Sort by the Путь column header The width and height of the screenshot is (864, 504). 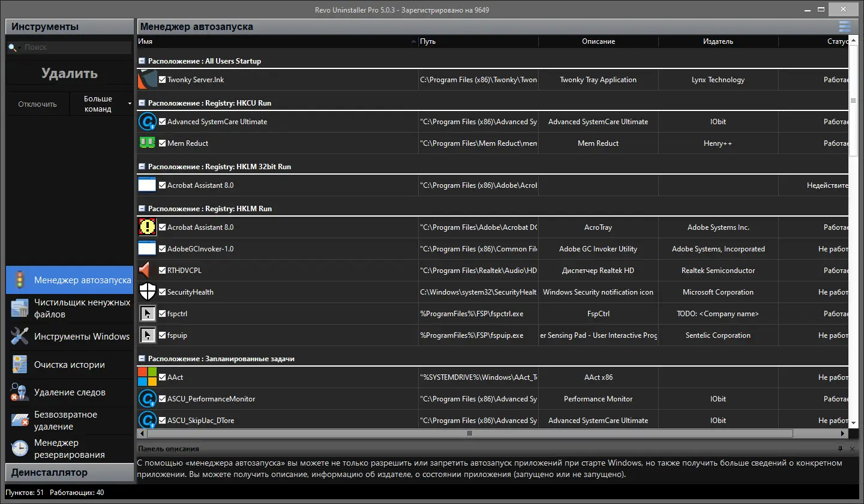click(478, 41)
